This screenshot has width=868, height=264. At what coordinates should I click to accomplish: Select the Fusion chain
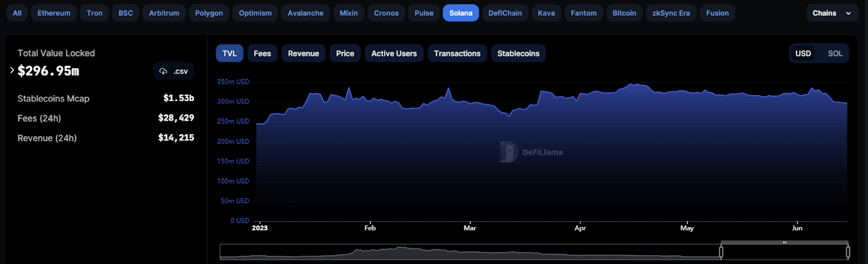(717, 13)
